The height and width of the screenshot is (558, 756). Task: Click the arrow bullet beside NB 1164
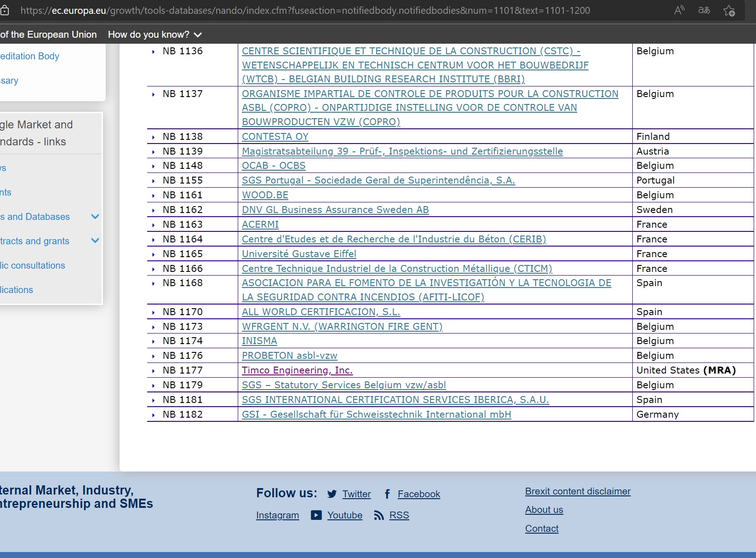154,240
